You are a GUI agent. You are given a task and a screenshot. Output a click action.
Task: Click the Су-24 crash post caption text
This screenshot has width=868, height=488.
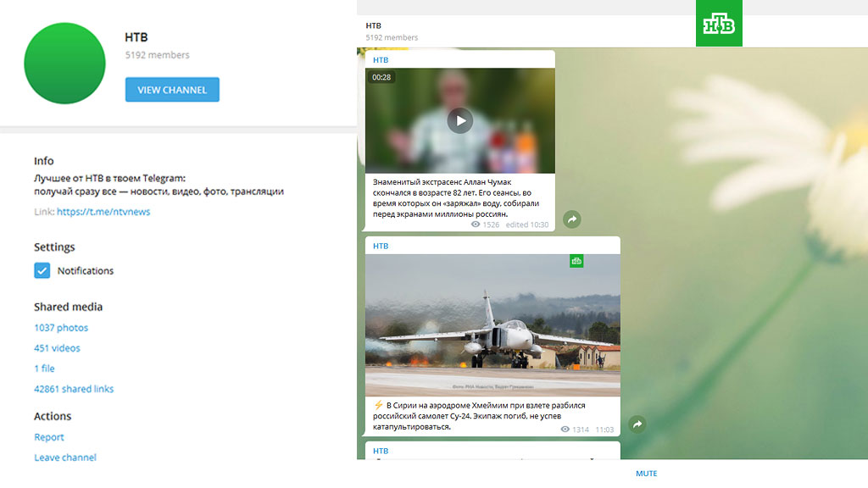coord(480,416)
